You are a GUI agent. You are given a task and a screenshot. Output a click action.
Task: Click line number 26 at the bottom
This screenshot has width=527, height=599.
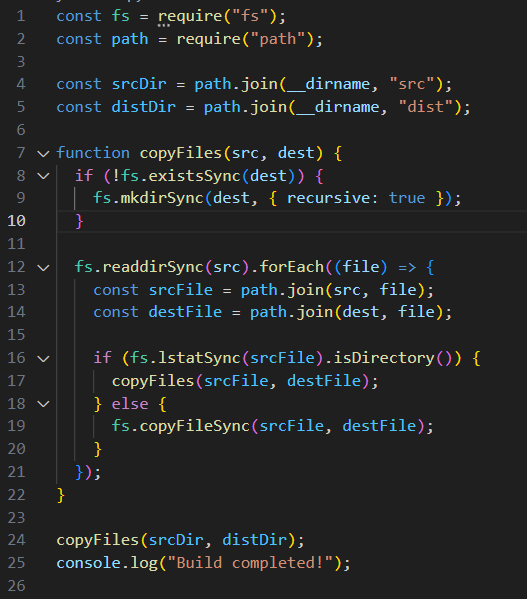16,586
